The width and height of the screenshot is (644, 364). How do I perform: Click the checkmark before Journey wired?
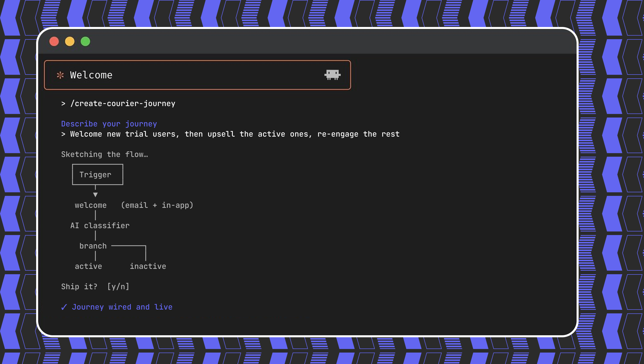pyautogui.click(x=64, y=307)
